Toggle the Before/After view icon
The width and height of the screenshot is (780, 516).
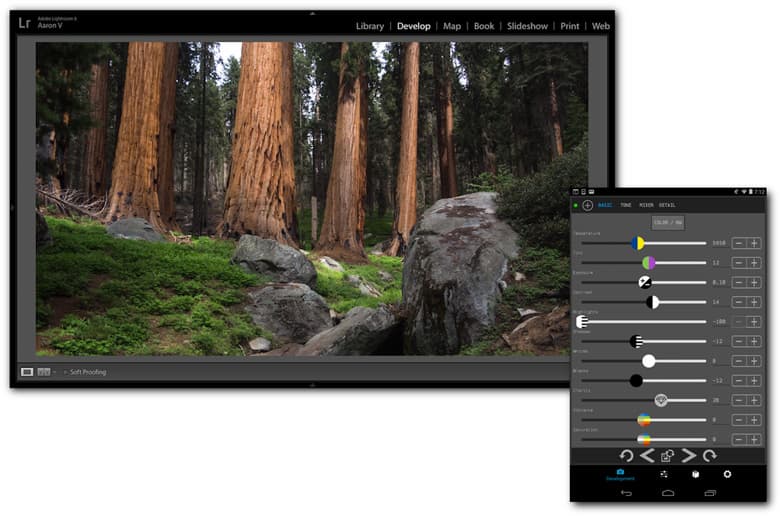[44, 372]
